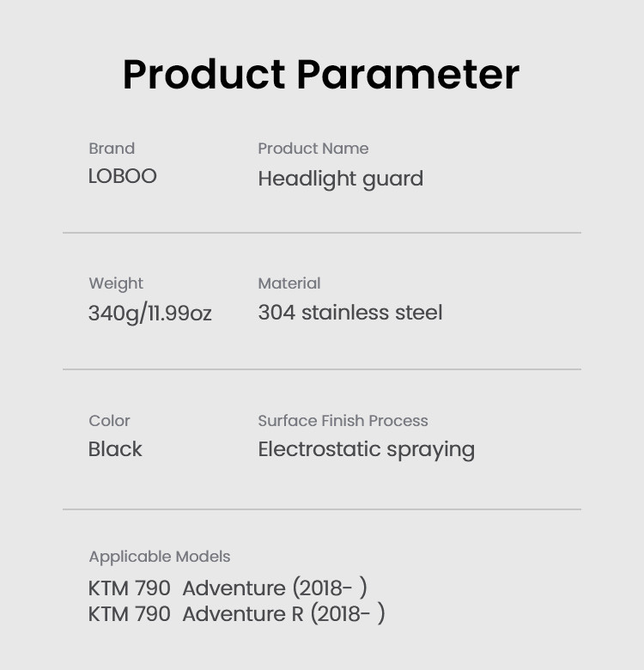Click the divider line below the Weight row

click(322, 369)
